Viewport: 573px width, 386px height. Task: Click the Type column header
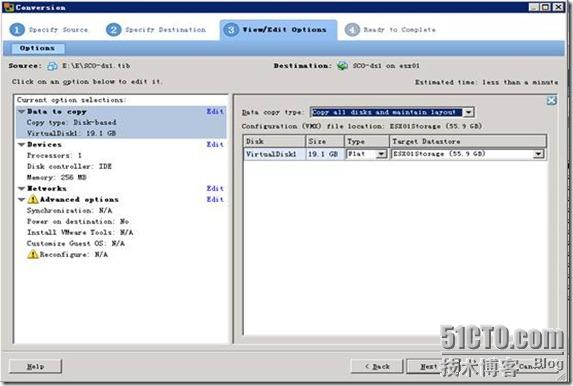(367, 141)
